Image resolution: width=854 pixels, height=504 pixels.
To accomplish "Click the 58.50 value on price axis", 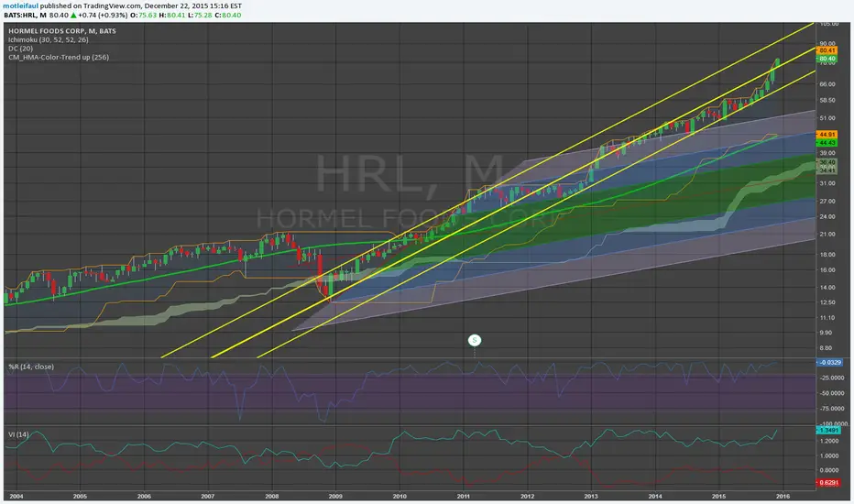I will (827, 100).
